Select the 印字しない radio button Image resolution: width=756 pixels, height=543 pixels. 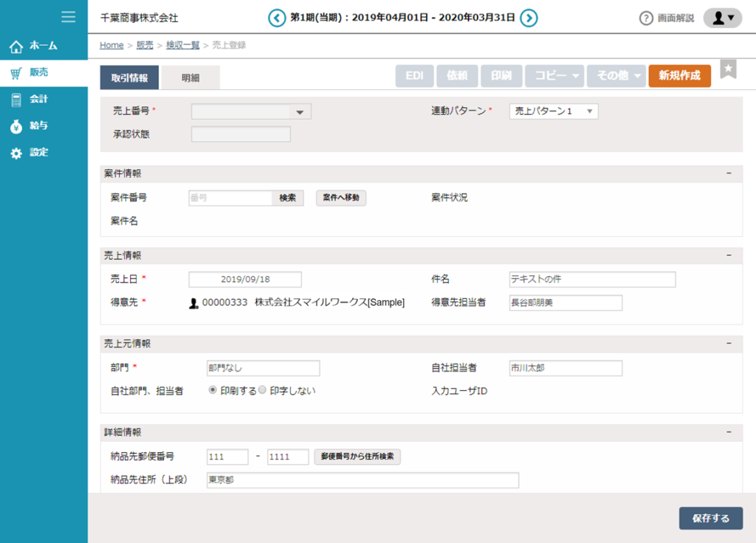[x=262, y=390]
